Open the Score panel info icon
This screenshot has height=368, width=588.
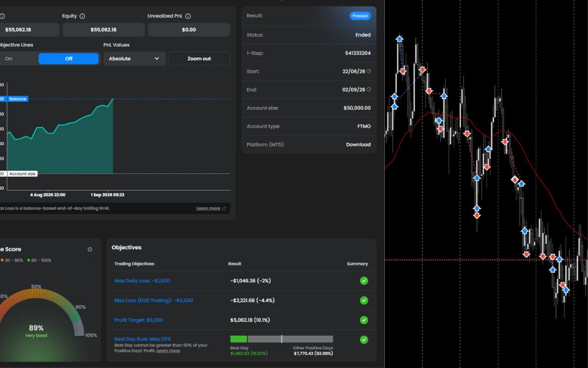90,249
